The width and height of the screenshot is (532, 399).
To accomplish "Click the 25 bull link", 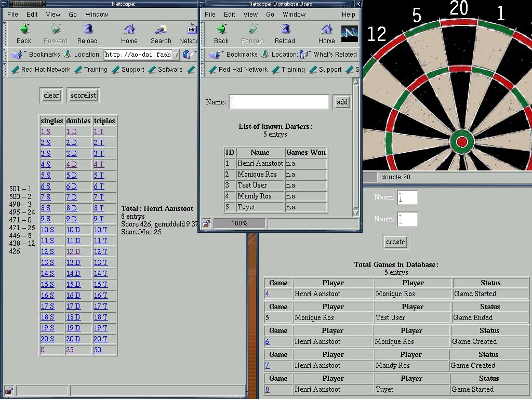I will pos(70,350).
